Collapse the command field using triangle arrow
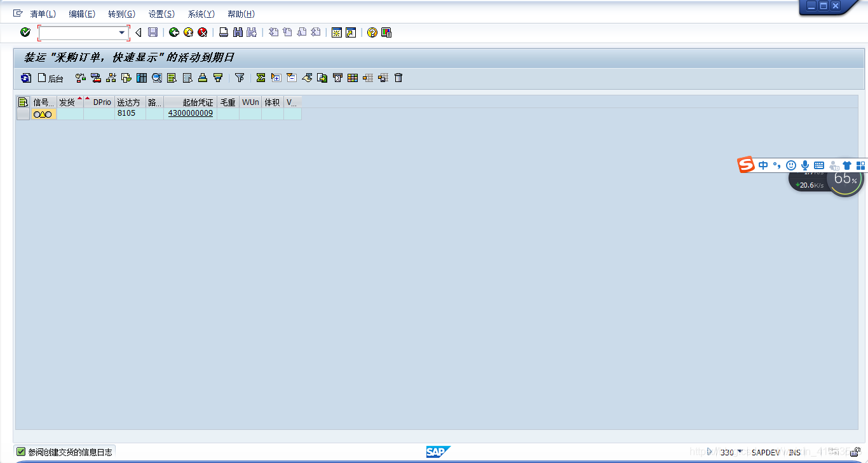This screenshot has width=868, height=463. coord(138,32)
